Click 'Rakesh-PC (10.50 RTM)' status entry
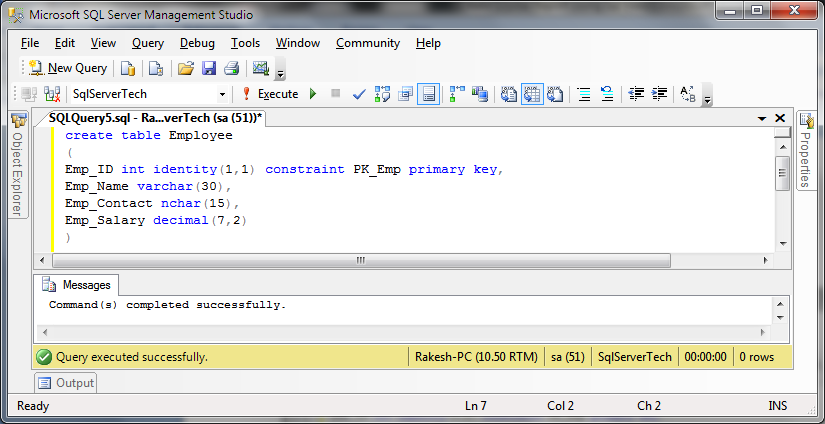This screenshot has width=825, height=424. [x=476, y=357]
